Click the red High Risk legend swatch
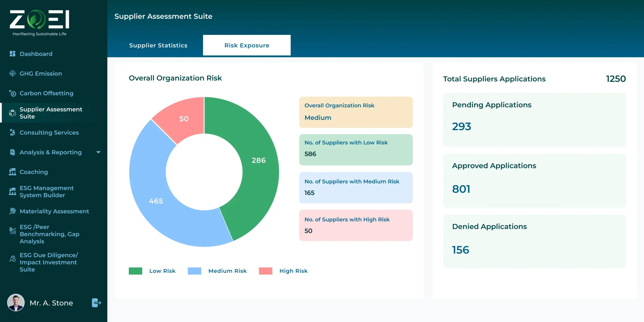The height and width of the screenshot is (322, 644). 265,271
